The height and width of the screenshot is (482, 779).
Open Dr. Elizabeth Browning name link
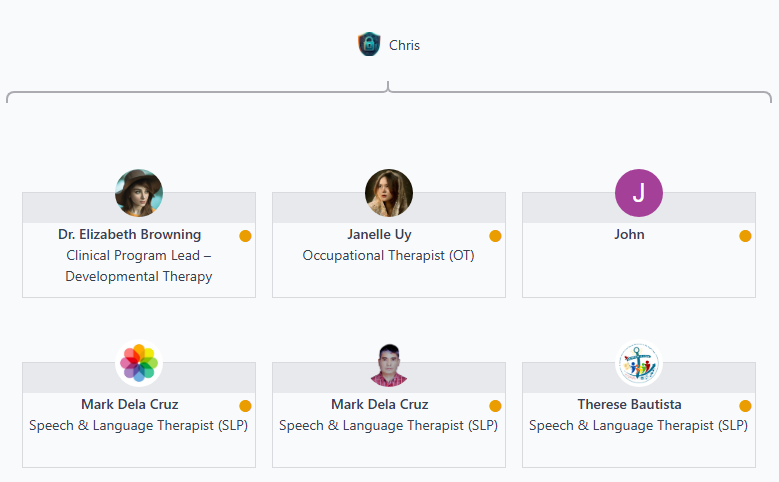pyautogui.click(x=130, y=235)
